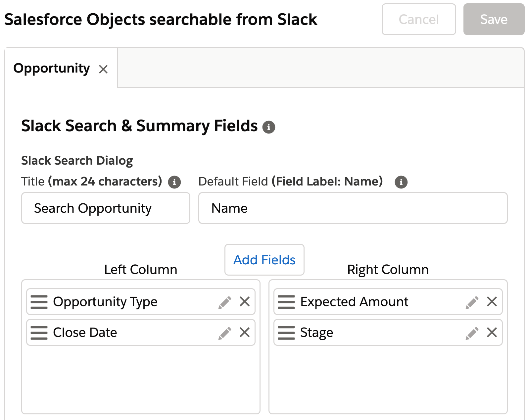Select the Opportunity tab
Screen dimensions: 527x420
click(52, 68)
